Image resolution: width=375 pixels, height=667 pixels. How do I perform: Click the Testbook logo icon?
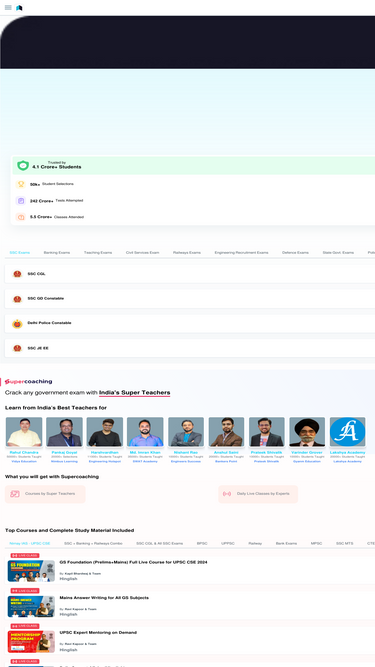(19, 8)
